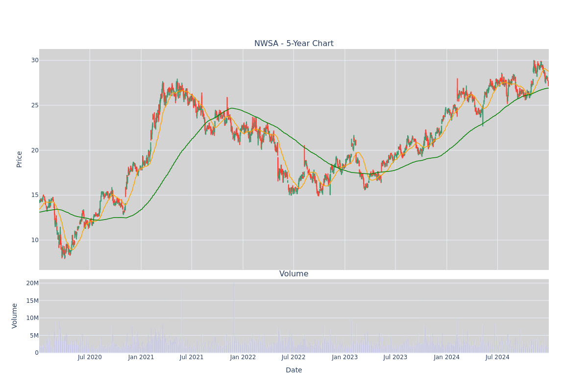Select the price axis tick "20"

click(35, 150)
